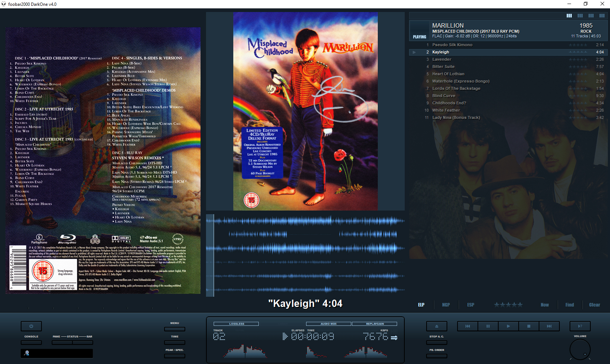This screenshot has width=610, height=364.
Task: Select the first highlighted layout icon
Action: [569, 16]
